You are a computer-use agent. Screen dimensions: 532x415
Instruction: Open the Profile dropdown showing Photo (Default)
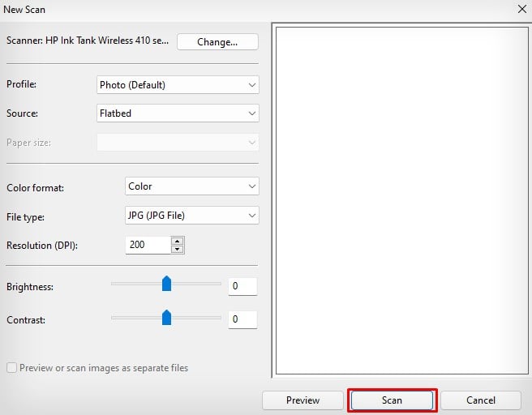coord(178,85)
